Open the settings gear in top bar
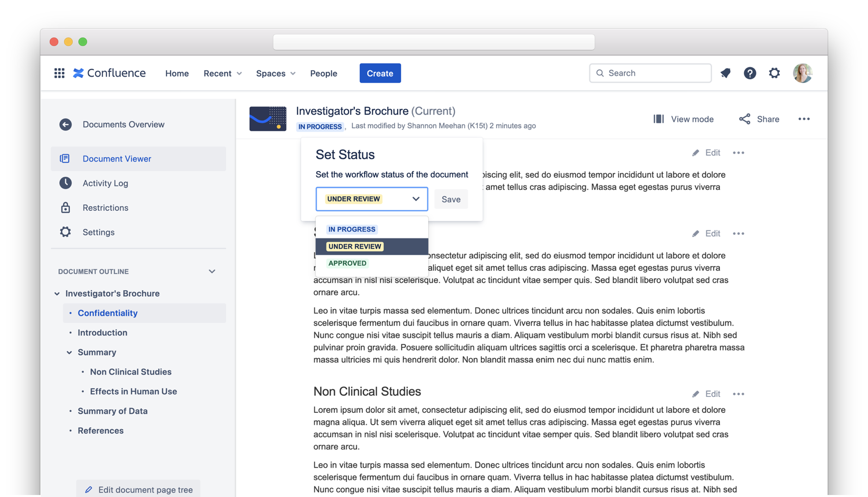The image size is (868, 497). pos(774,73)
